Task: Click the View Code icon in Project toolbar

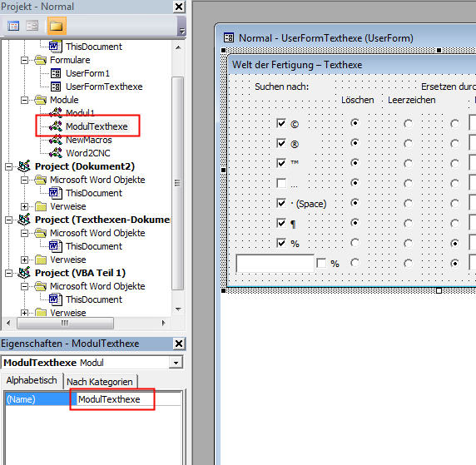Action: (x=13, y=26)
